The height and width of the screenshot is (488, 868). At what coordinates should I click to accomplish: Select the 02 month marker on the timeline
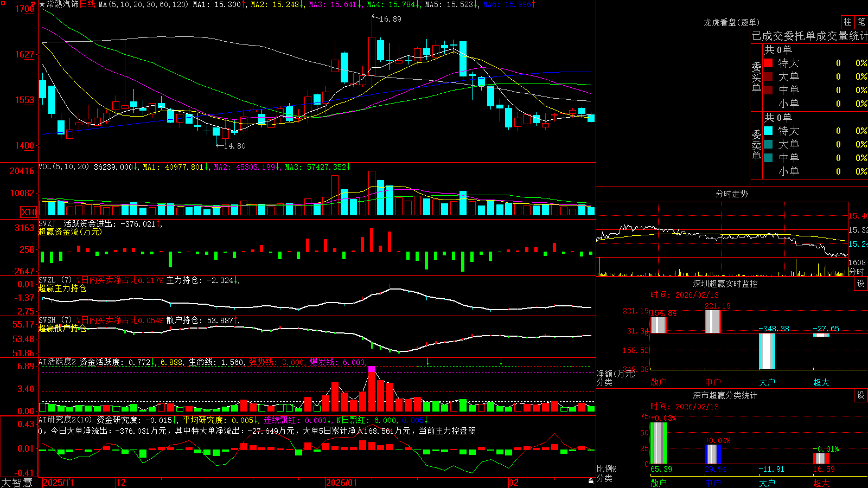point(514,483)
